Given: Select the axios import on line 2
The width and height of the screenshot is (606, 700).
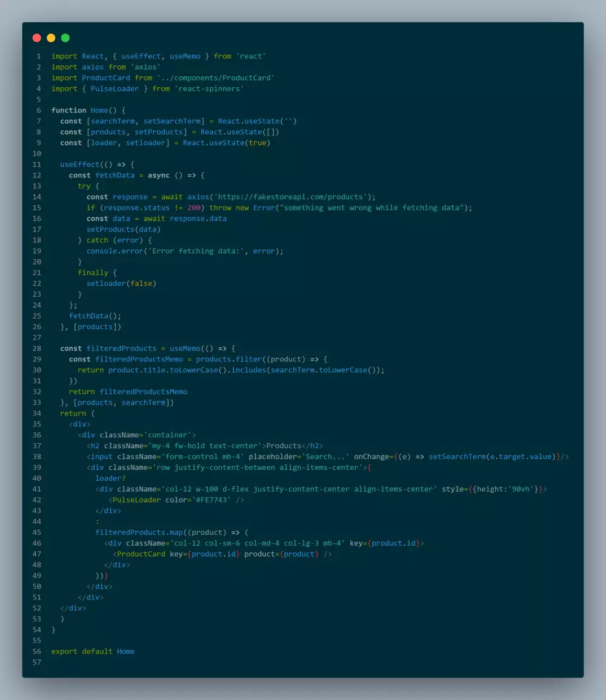Looking at the screenshot, I should (x=92, y=67).
